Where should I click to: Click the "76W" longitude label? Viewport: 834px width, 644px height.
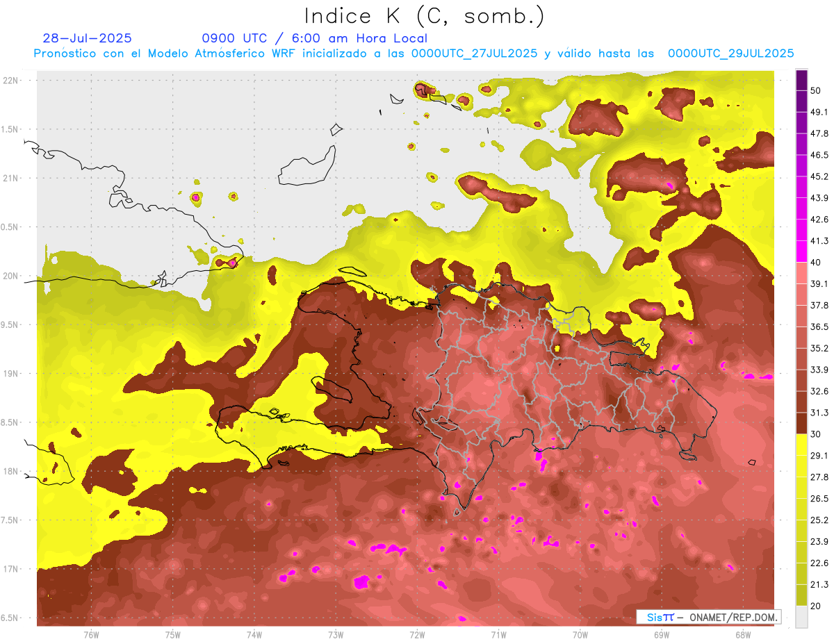[91, 635]
